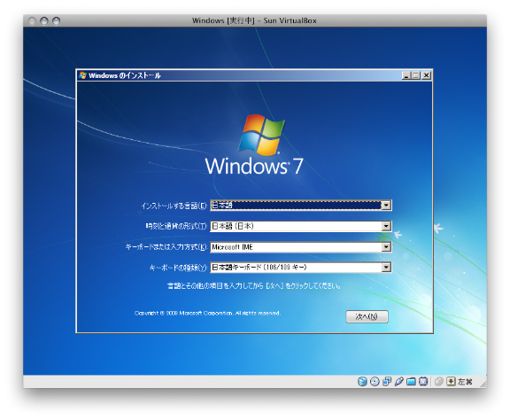
Task: Click the yellow minimize button of VirtualBox window
Action: pos(44,21)
